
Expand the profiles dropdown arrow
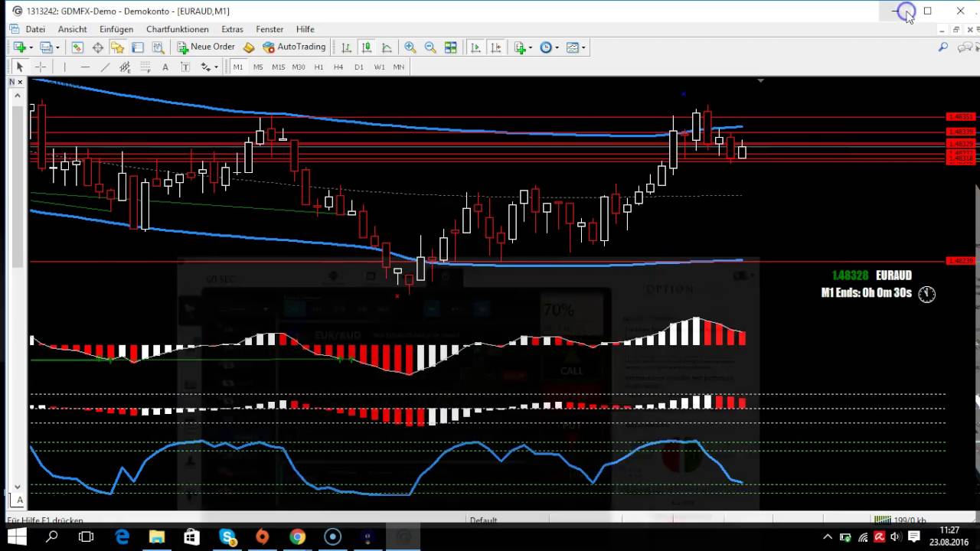pos(57,47)
